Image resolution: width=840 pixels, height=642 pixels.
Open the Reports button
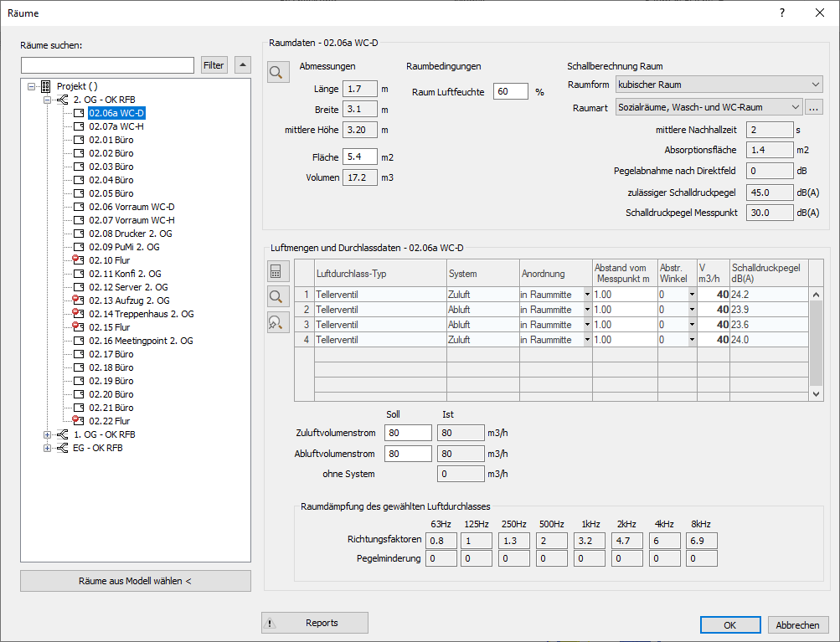point(314,623)
